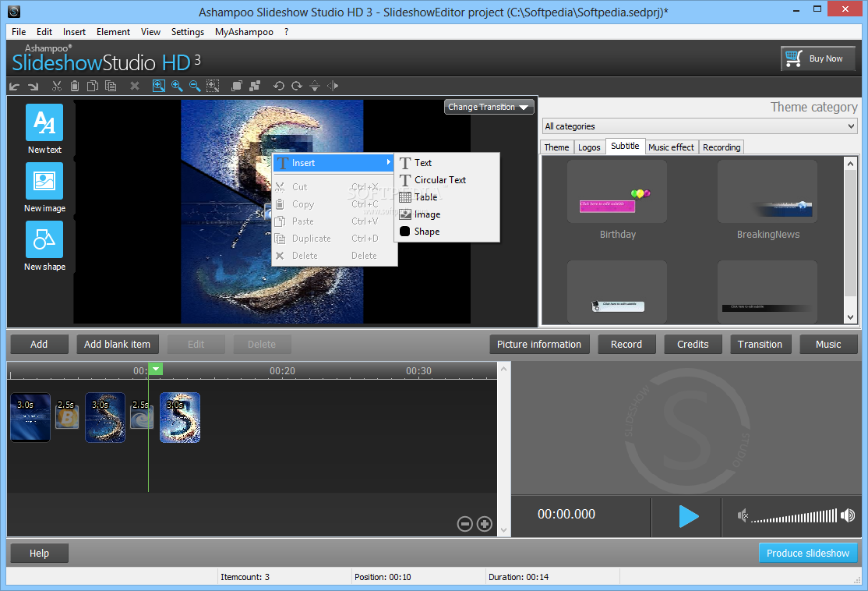Open the MyAshampoo menu
Viewport: 868px width, 591px height.
[x=244, y=31]
